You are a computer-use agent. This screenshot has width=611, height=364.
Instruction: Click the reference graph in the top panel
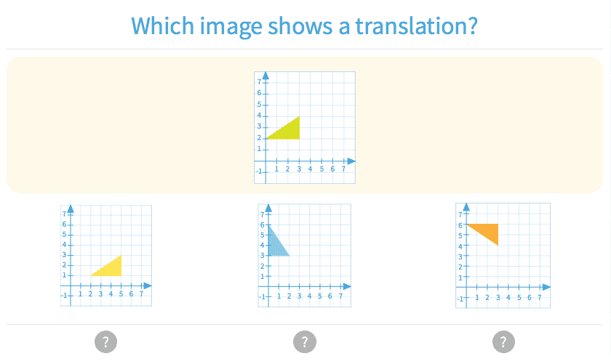tap(304, 127)
